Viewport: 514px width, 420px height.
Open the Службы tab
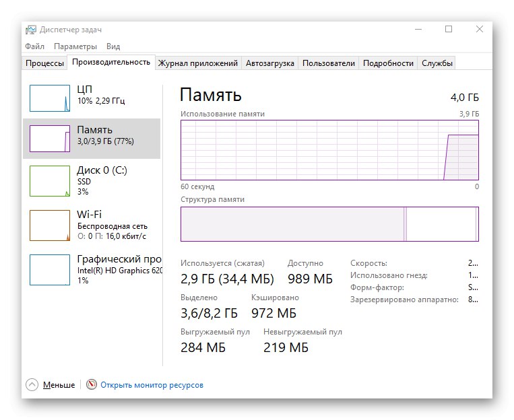click(437, 63)
